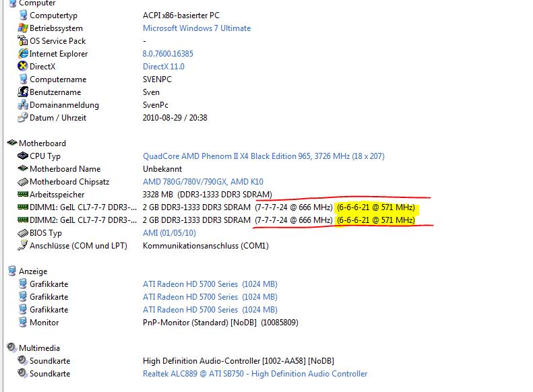Select the DIMM2: GeIL CL7-7-7 label

[83, 220]
